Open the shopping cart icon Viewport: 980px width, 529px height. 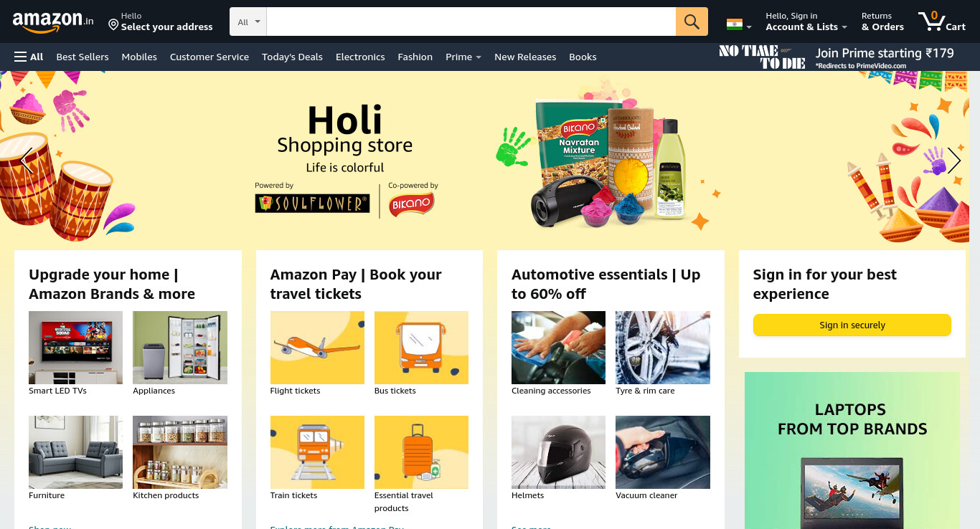[x=942, y=22]
